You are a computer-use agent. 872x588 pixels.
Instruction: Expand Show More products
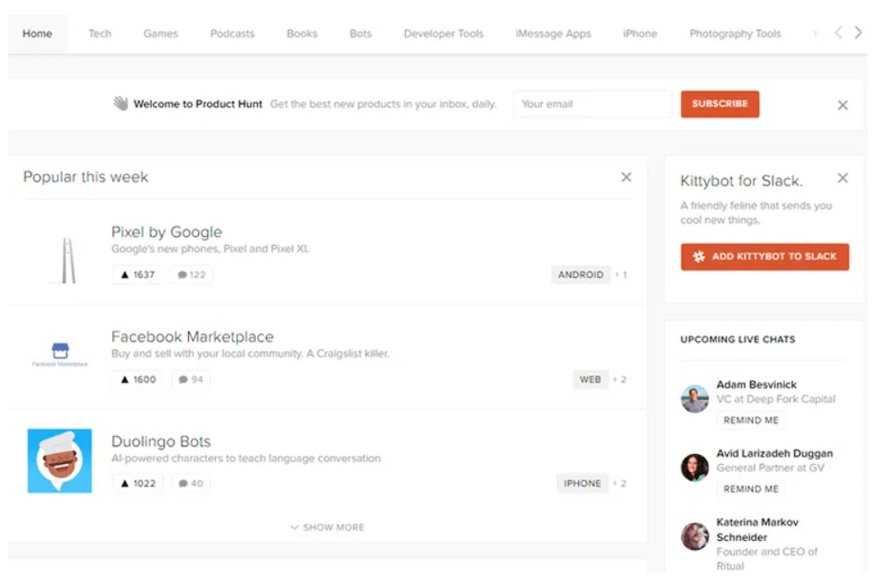(x=327, y=526)
